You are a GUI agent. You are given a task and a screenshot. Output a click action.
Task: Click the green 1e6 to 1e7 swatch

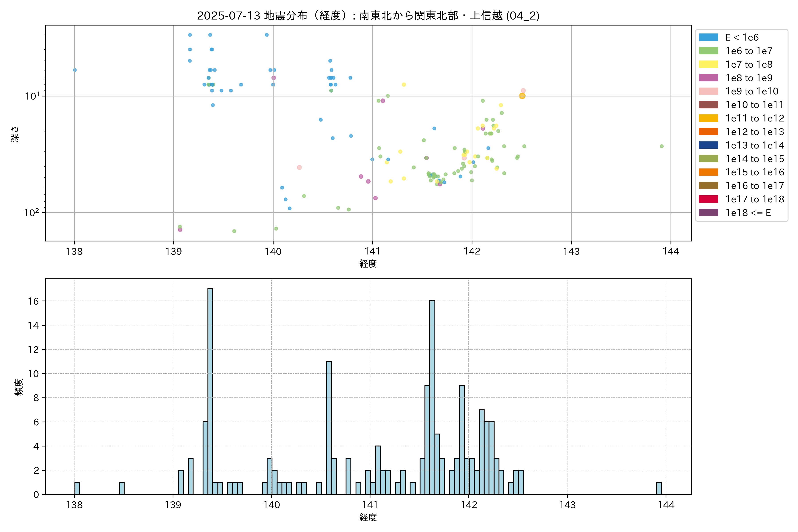(708, 51)
